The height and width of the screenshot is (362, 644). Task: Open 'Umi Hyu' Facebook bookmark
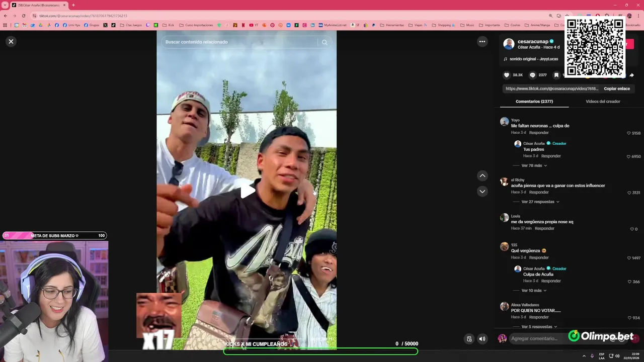point(71,25)
